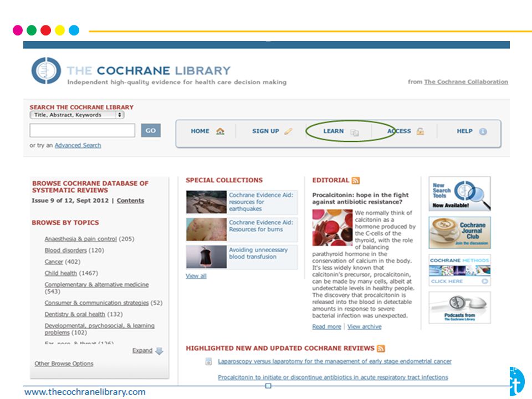Open the Contents link for Issue 9
This screenshot has width=532, height=399.
point(130,201)
